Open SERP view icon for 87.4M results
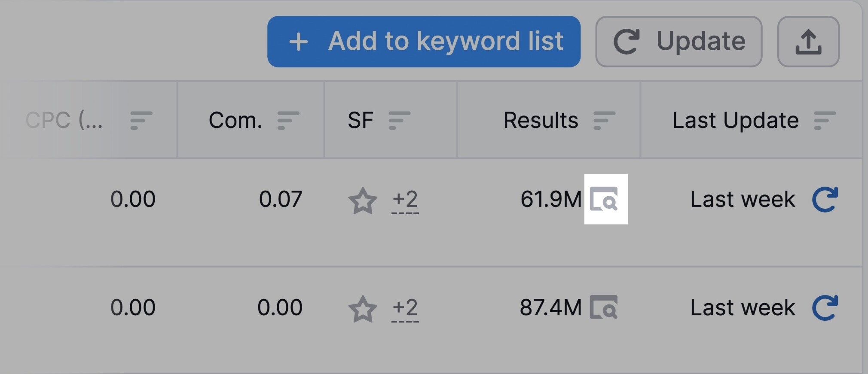 604,307
